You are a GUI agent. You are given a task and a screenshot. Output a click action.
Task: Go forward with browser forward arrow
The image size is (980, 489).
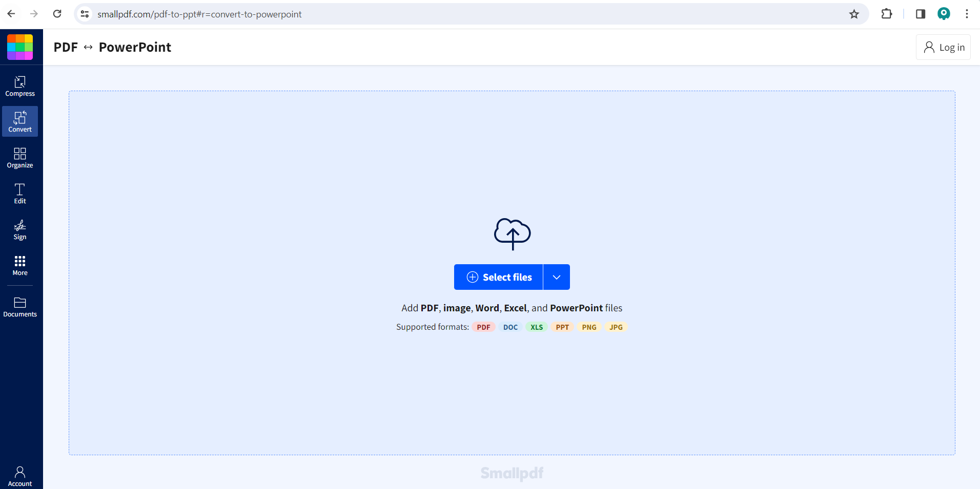click(34, 14)
